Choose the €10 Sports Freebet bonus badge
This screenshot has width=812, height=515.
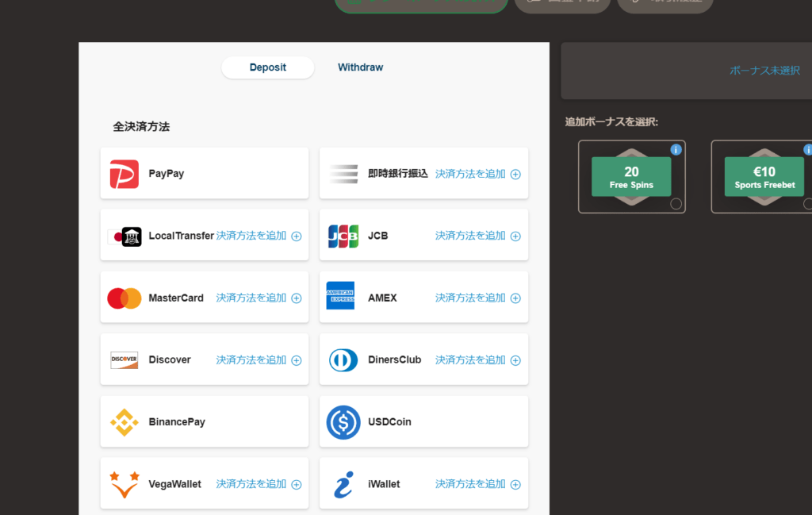(764, 177)
